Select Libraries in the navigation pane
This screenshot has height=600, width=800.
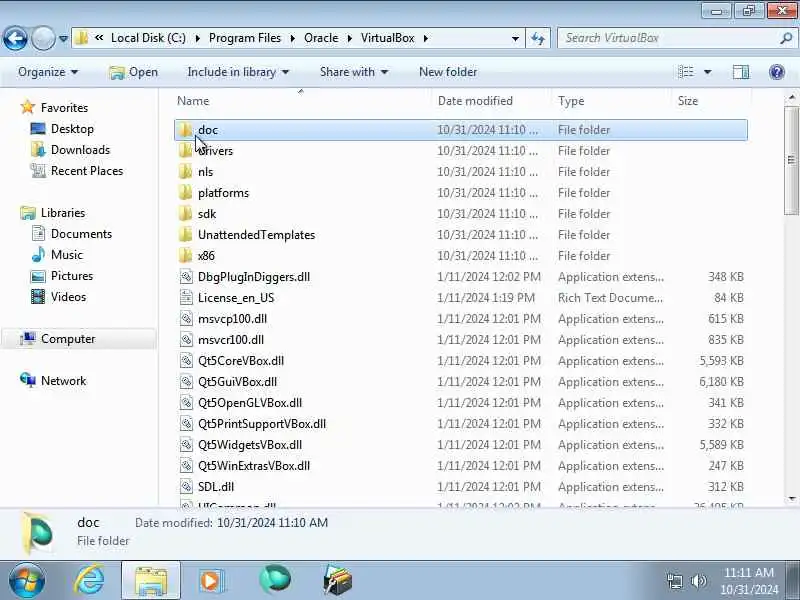63,213
